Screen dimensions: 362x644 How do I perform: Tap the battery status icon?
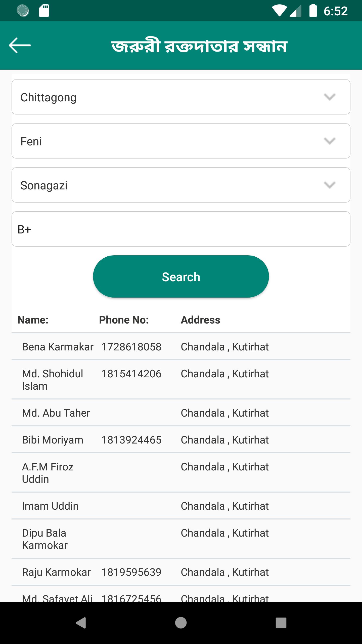313,11
